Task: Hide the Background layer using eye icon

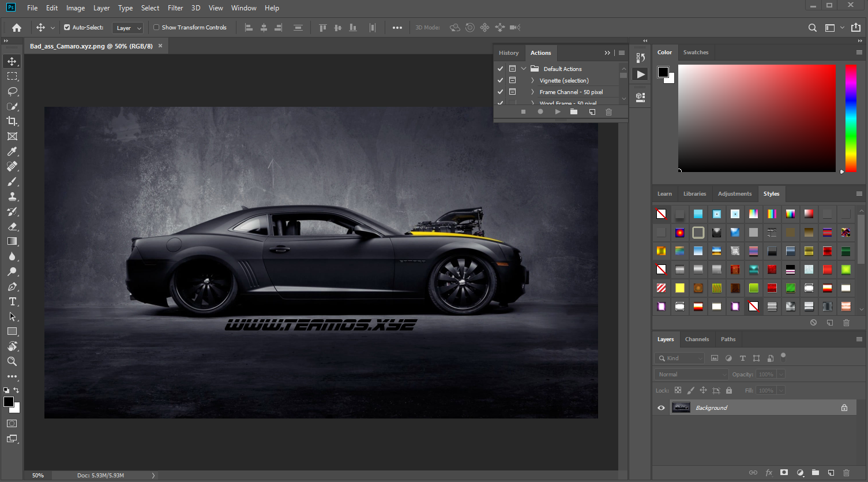Action: 661,408
